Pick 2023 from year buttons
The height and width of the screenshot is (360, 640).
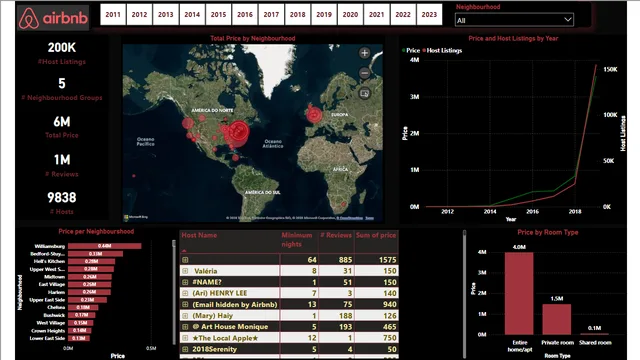[429, 15]
